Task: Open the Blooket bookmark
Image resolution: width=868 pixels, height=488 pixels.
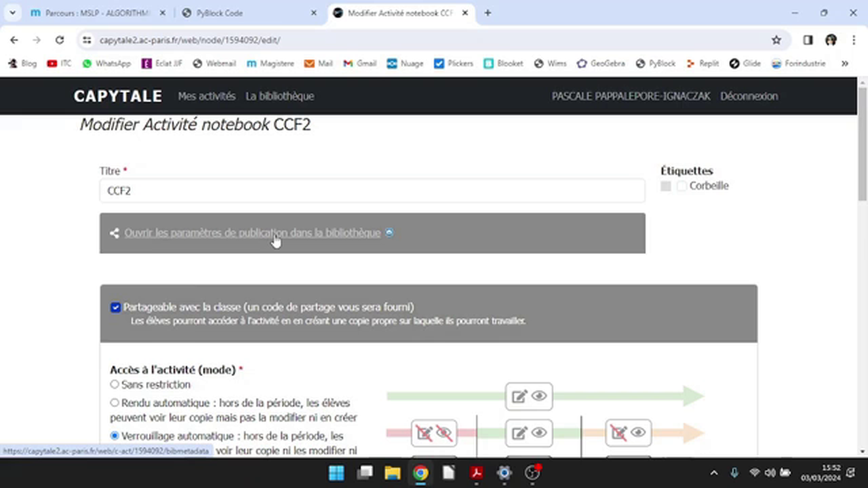Action: point(509,63)
